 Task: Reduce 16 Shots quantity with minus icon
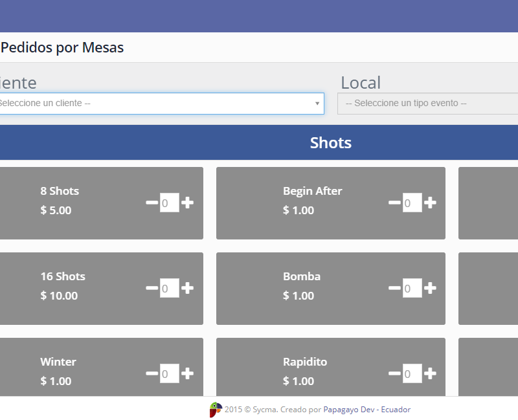pos(152,288)
